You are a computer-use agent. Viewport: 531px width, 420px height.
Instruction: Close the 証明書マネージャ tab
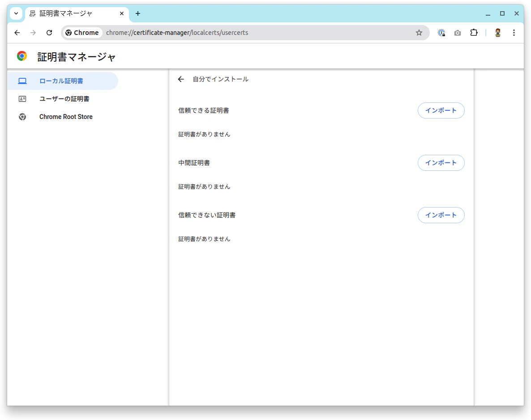pos(122,13)
